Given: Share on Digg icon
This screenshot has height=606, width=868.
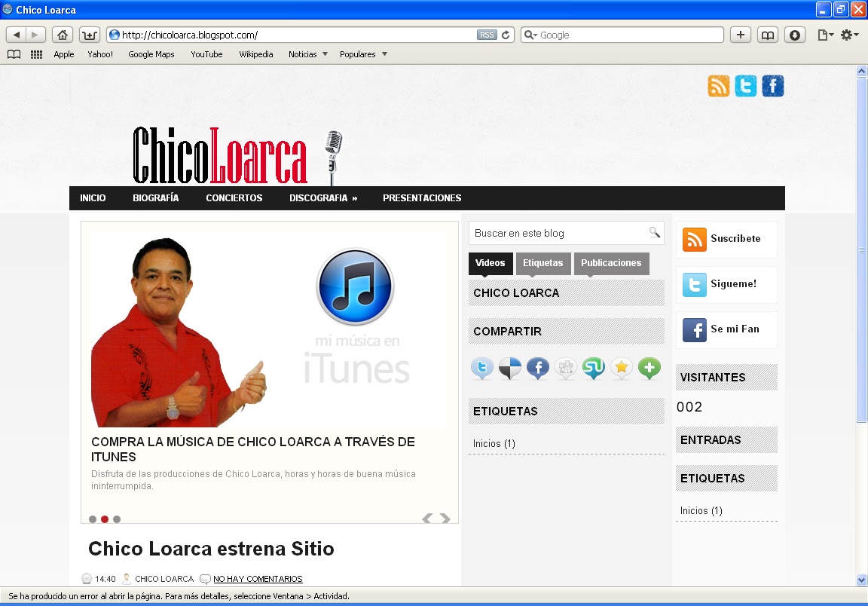Looking at the screenshot, I should (x=566, y=368).
